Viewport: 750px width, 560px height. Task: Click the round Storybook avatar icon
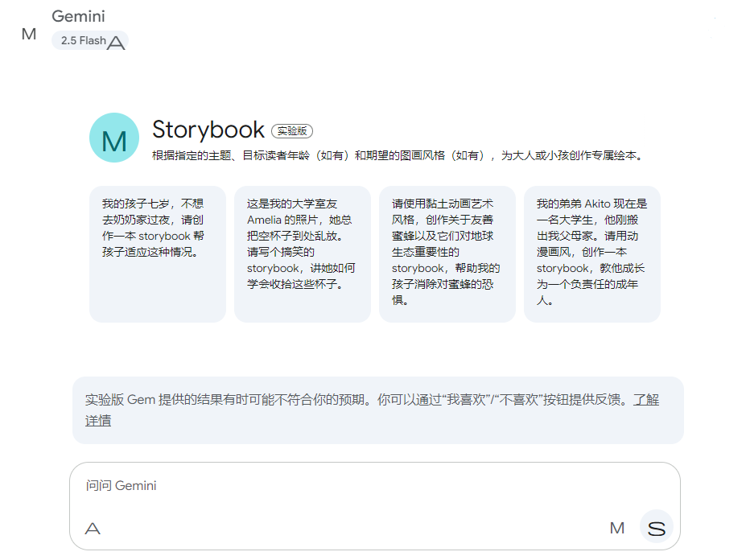click(114, 138)
